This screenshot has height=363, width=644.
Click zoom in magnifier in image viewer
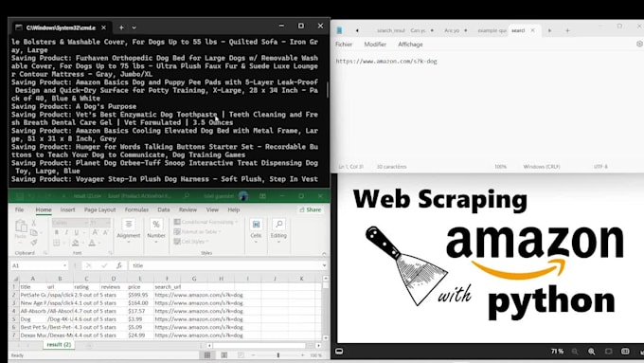591,352
